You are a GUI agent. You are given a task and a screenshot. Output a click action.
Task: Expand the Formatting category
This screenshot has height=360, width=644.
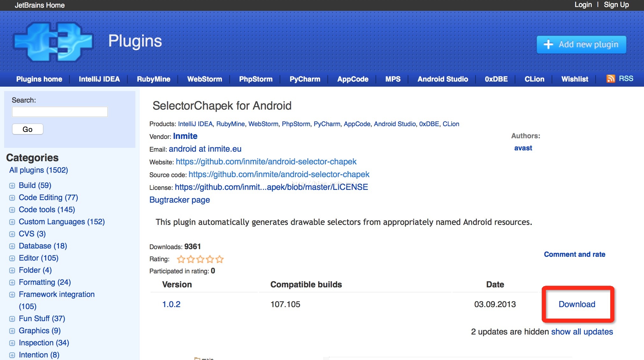point(12,283)
